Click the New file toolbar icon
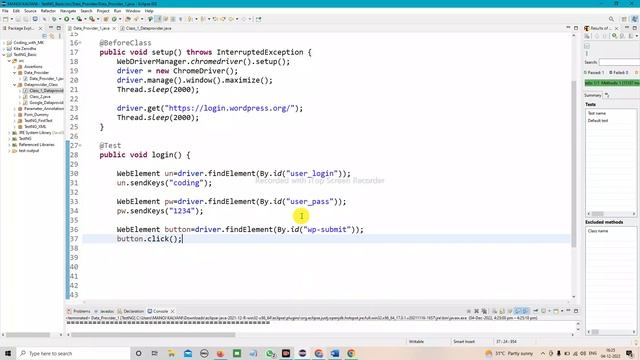This screenshot has width=640, height=360. (x=5, y=19)
